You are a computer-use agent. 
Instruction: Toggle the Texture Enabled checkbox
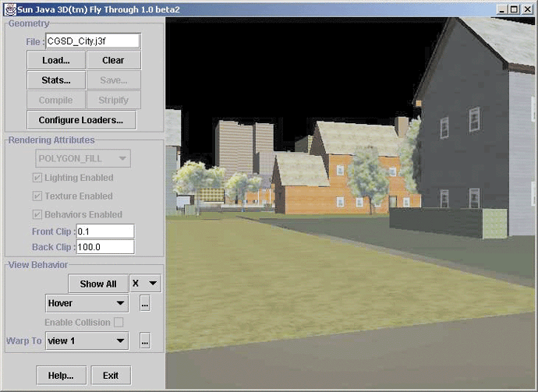37,196
